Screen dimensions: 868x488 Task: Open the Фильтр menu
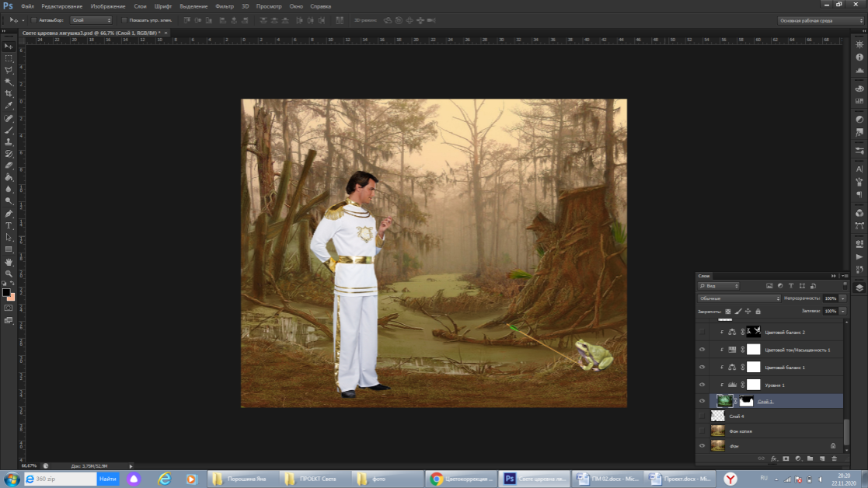(x=225, y=6)
